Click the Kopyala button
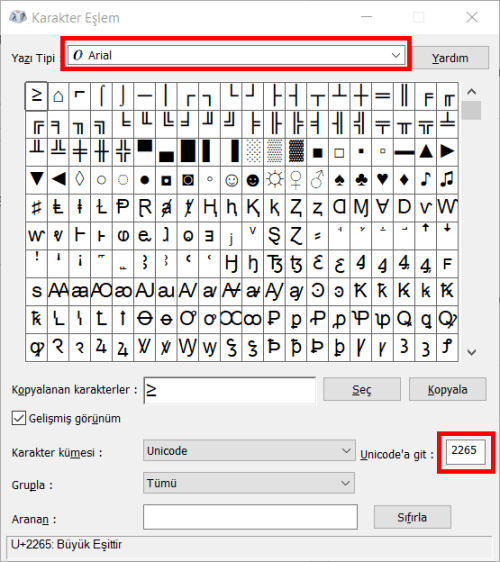 [448, 389]
